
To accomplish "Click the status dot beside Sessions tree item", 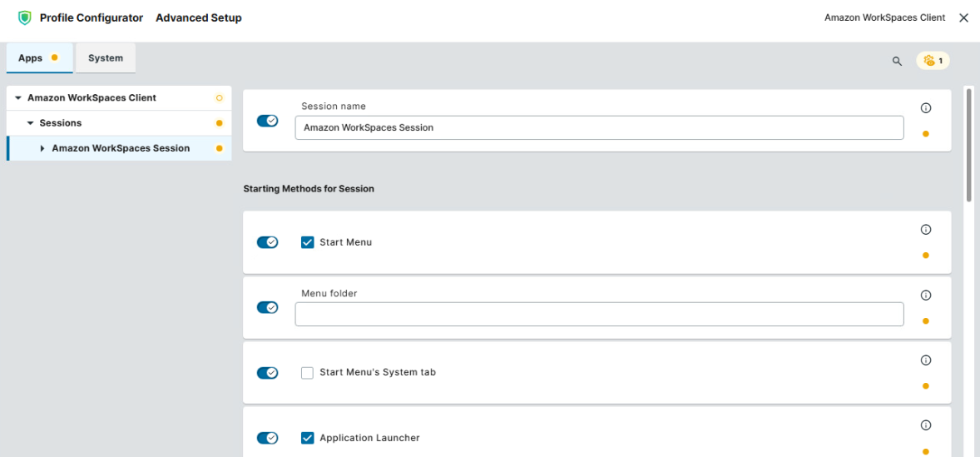I will (219, 123).
